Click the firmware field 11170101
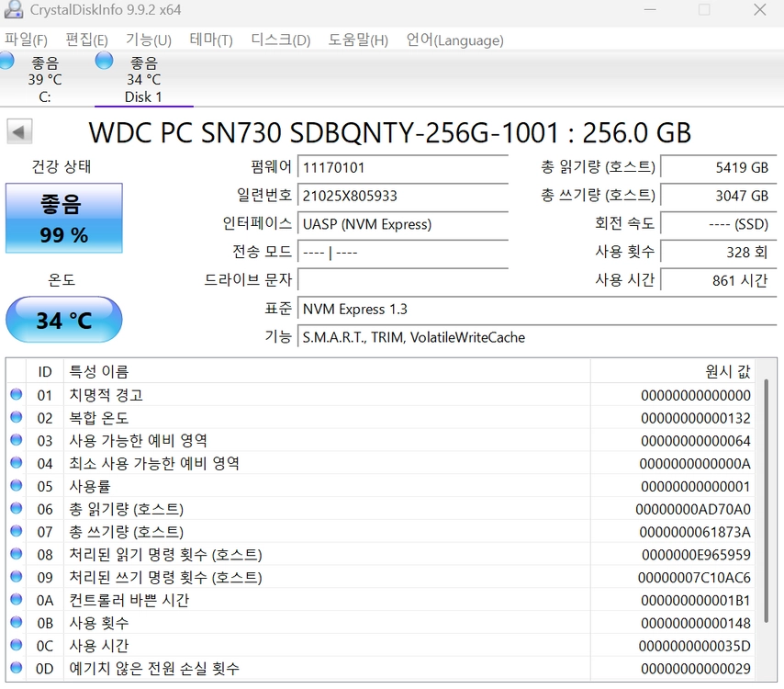784x689 pixels. pos(403,167)
